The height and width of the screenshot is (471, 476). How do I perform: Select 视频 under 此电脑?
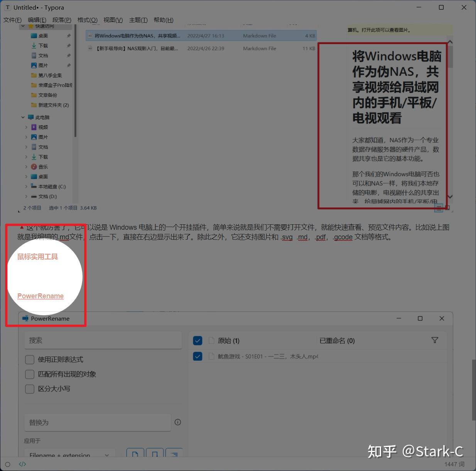click(x=39, y=127)
